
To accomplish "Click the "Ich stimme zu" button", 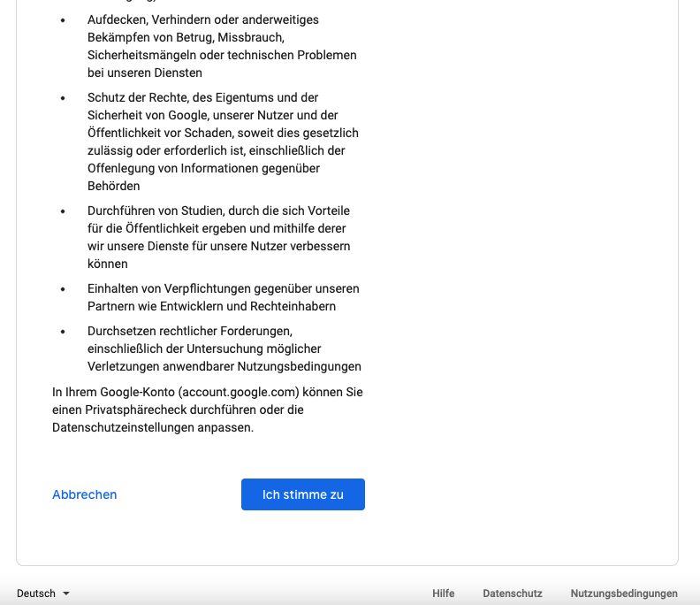I will (x=302, y=494).
